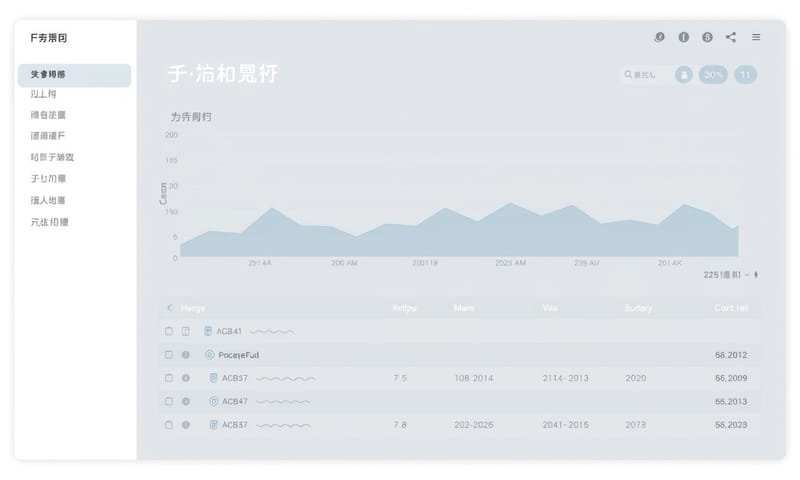Click the value 7.5 in ACB57 row
This screenshot has height=480, width=800.
pyautogui.click(x=400, y=378)
